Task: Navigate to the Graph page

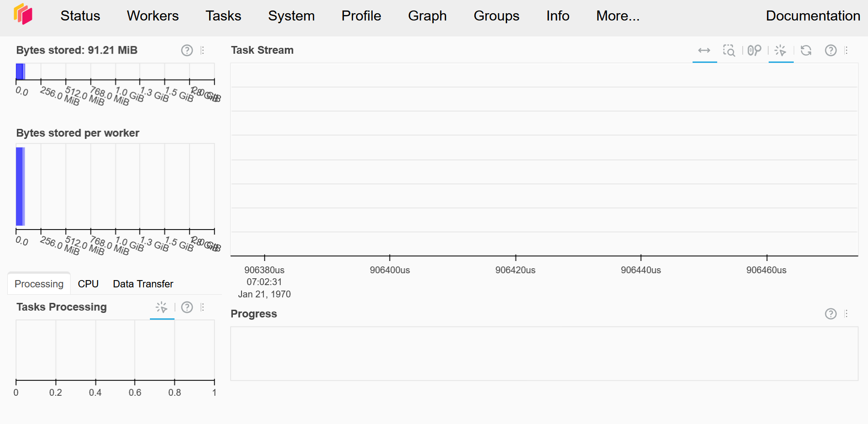Action: pyautogui.click(x=427, y=15)
